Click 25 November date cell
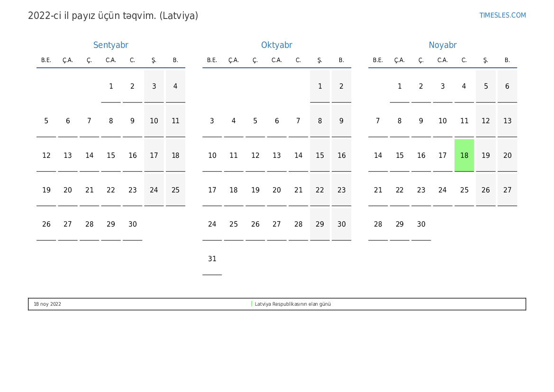The width and height of the screenshot is (554, 392). [x=464, y=190]
